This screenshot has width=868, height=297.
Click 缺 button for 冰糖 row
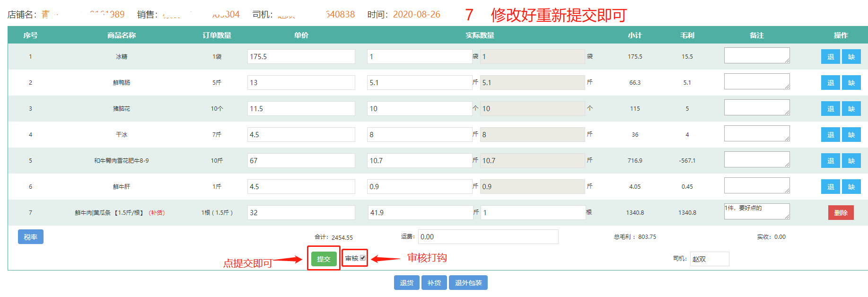(851, 57)
